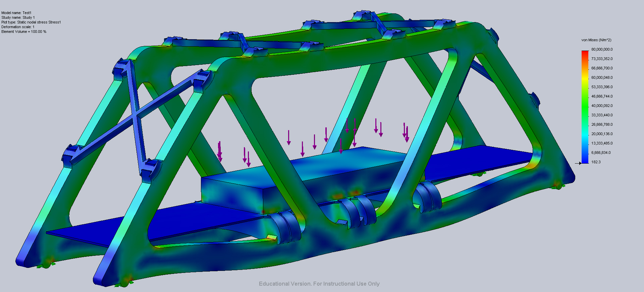Click the legend value 33,333,440.0

602,115
